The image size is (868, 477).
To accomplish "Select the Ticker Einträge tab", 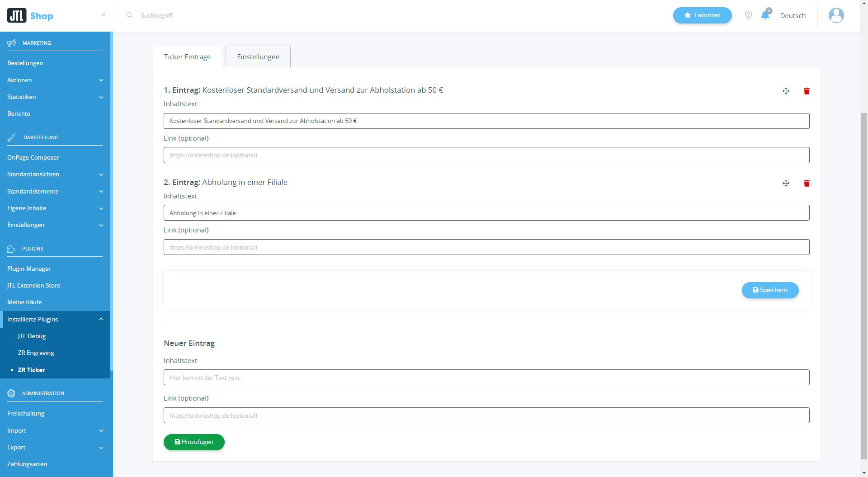I will pyautogui.click(x=187, y=57).
